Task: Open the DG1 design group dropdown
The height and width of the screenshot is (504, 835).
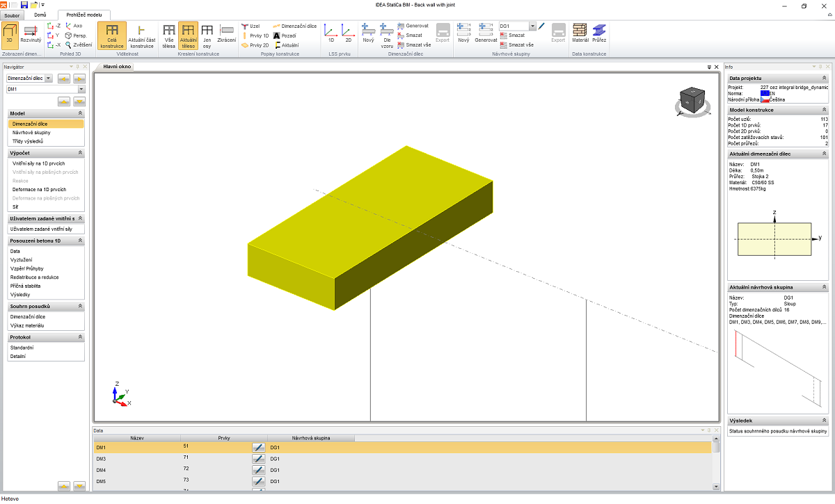Action: (x=532, y=26)
